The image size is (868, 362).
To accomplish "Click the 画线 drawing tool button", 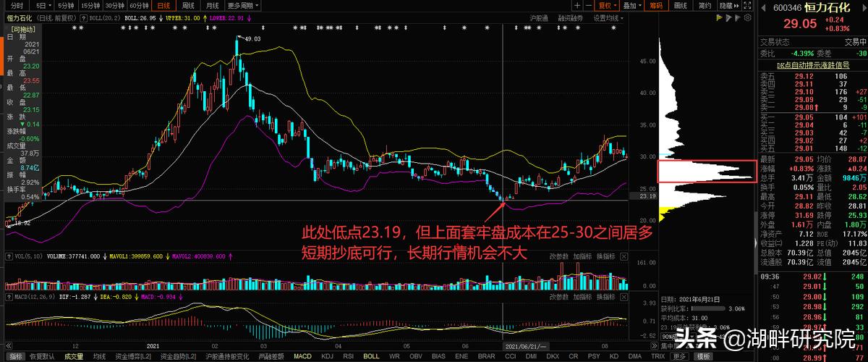I will [x=681, y=5].
